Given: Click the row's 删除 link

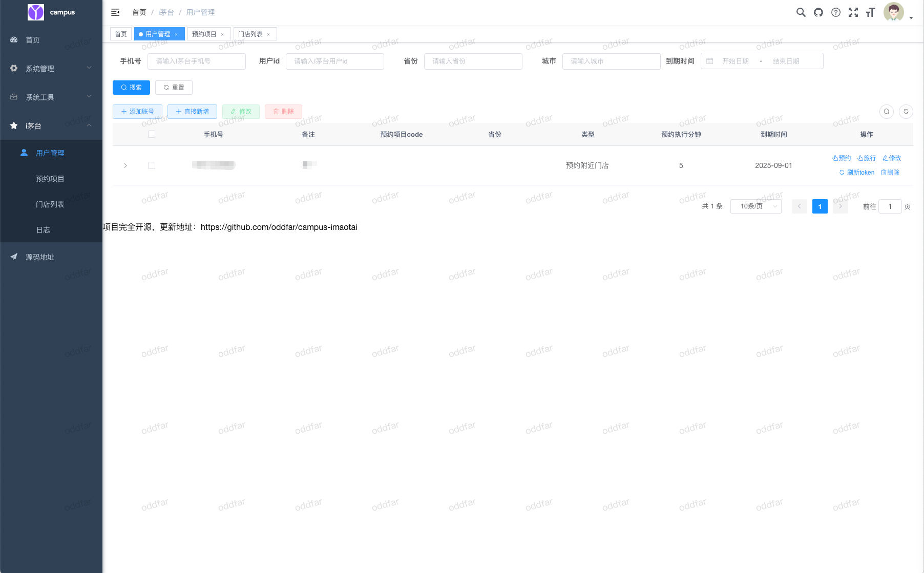Looking at the screenshot, I should click(x=890, y=173).
